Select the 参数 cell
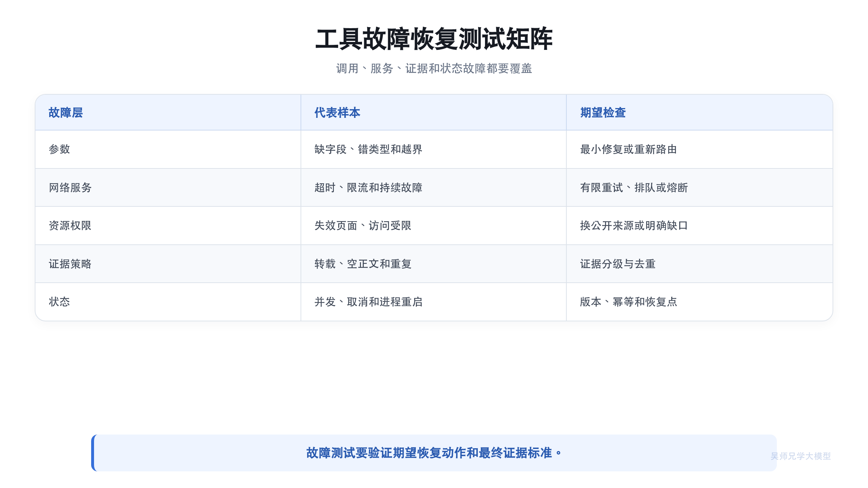Viewport: 868px width, 488px height. pos(168,149)
